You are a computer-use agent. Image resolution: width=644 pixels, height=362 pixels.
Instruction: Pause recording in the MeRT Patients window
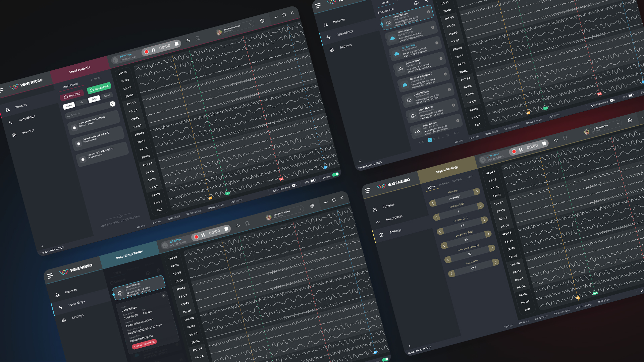tap(153, 50)
